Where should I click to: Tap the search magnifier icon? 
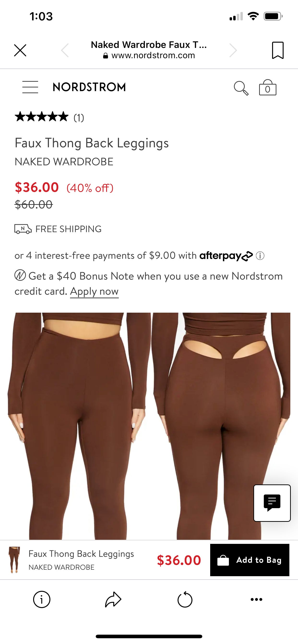point(241,88)
